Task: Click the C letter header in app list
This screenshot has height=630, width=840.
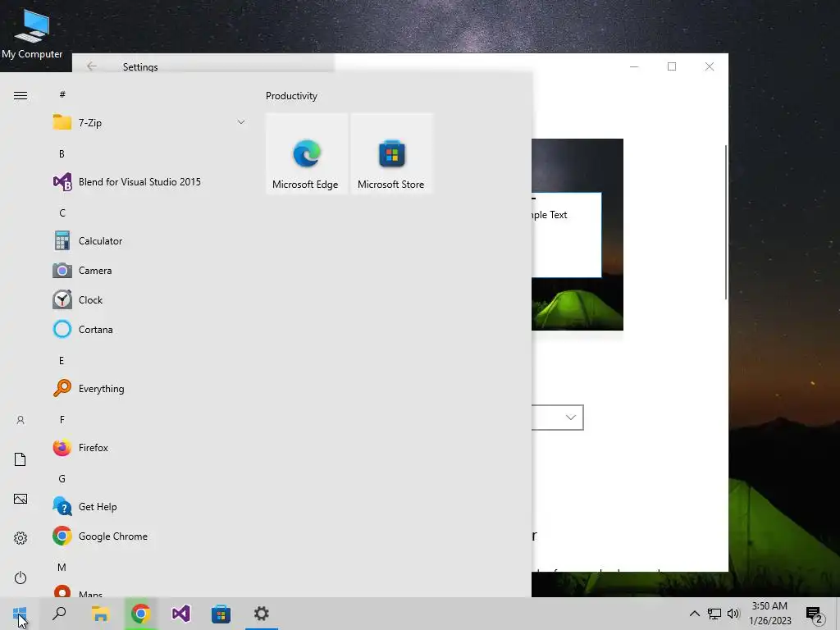Action: [x=62, y=212]
